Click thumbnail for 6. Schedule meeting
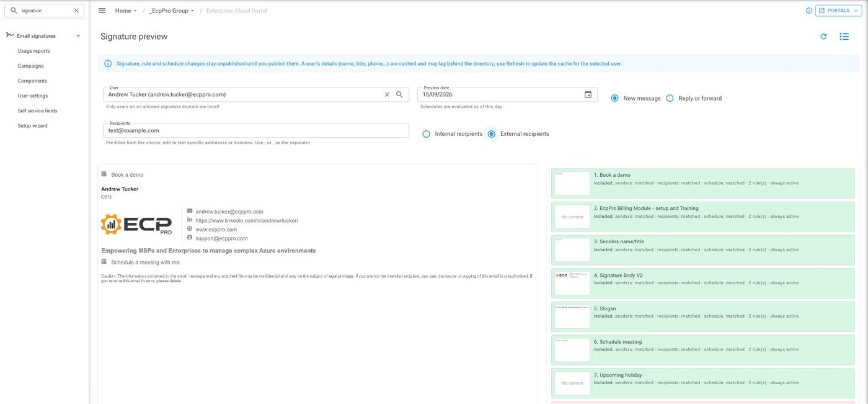 (572, 349)
